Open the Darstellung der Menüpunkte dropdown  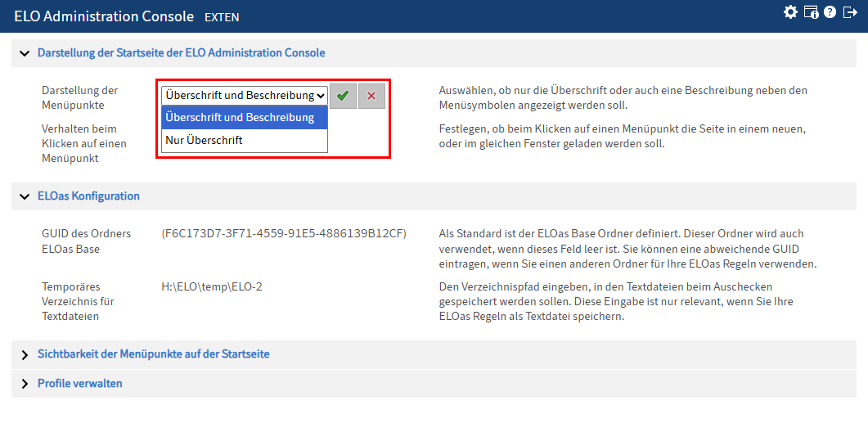[245, 95]
